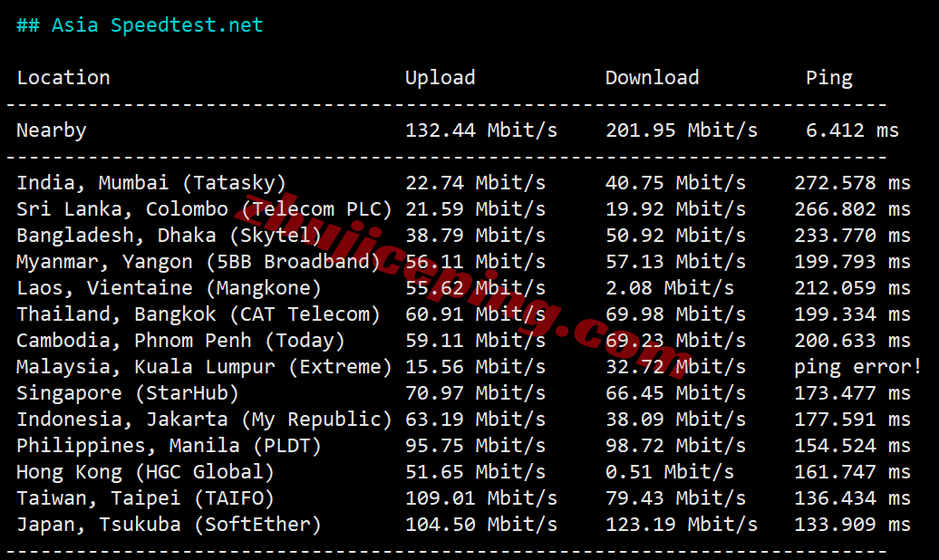
Task: Click Bangladesh upload value 38.79 Mbit/s
Action: pos(476,236)
